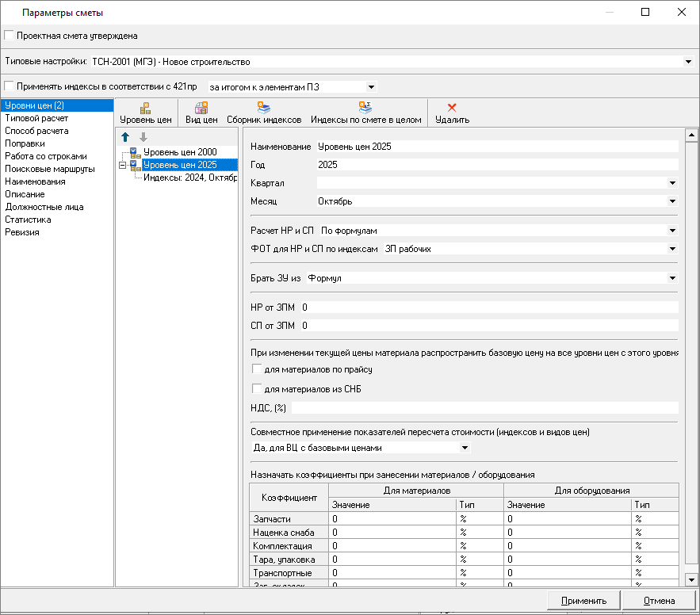Move price level down with gray arrow
The image size is (700, 615).
coord(143,137)
